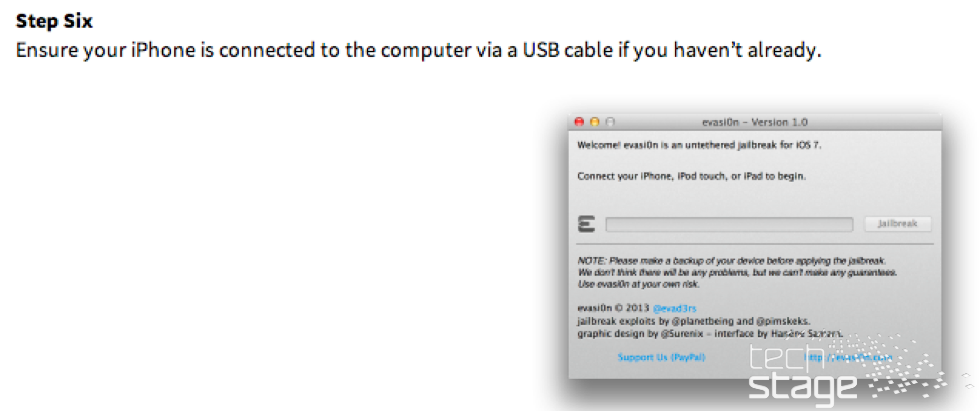980x411 pixels.
Task: Follow the Support Us (PayPal) link
Action: click(661, 357)
